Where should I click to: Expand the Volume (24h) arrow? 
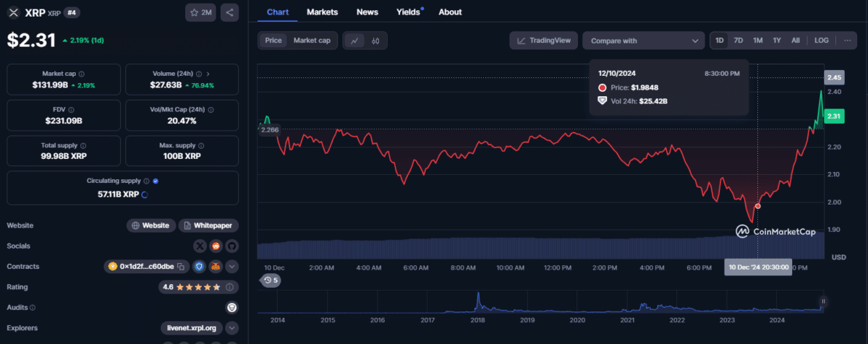point(209,74)
